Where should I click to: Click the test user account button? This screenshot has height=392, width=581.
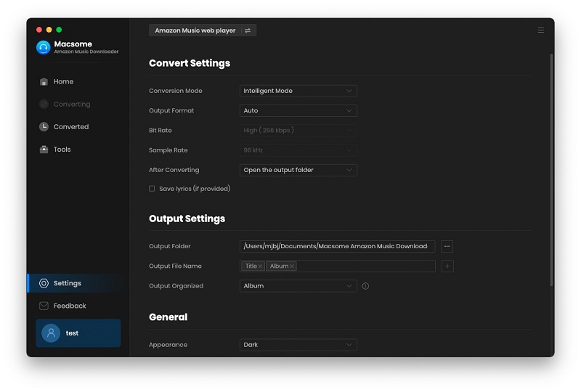(78, 333)
